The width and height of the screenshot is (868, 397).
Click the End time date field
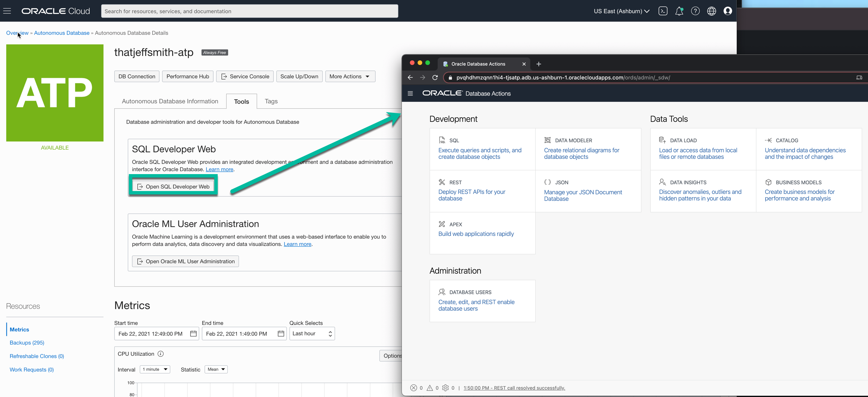point(244,334)
